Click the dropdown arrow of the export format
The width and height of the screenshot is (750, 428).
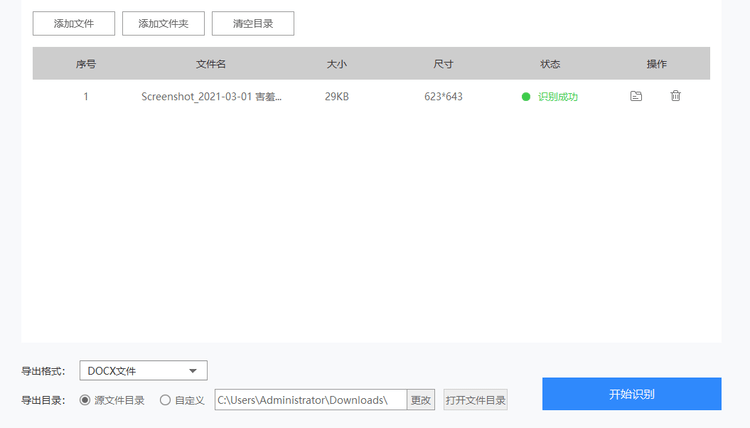click(193, 371)
